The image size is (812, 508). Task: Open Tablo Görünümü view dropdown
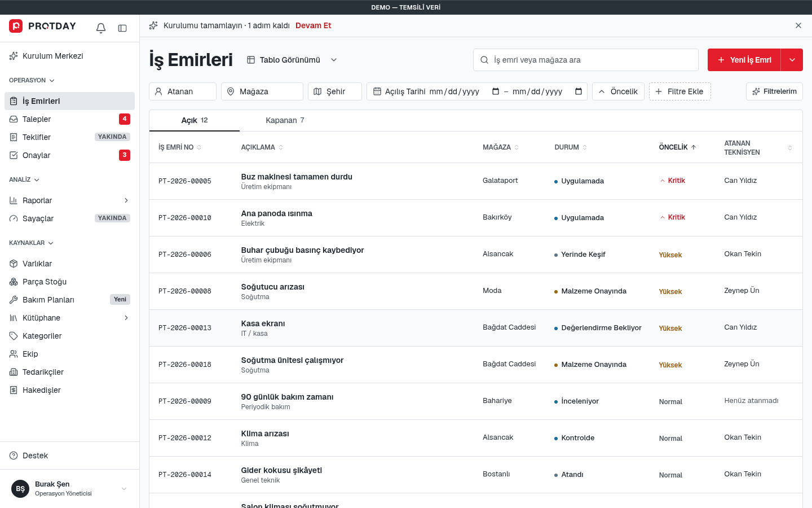pyautogui.click(x=292, y=60)
